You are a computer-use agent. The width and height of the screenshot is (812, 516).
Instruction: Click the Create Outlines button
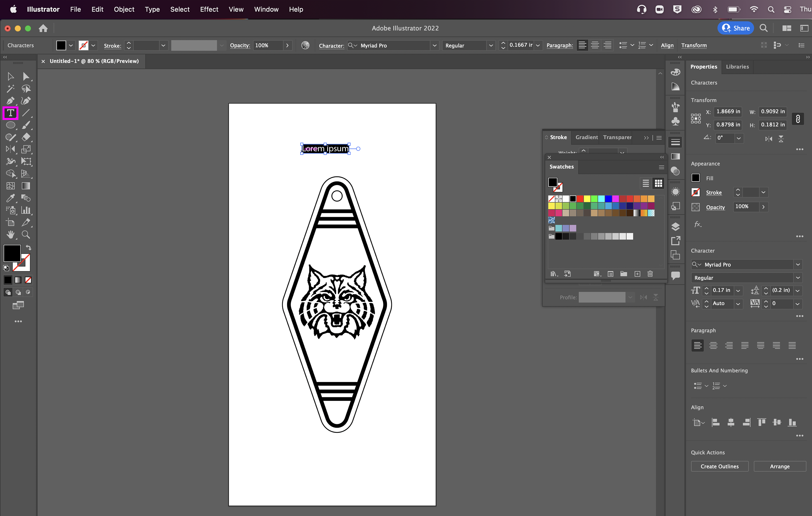point(719,467)
